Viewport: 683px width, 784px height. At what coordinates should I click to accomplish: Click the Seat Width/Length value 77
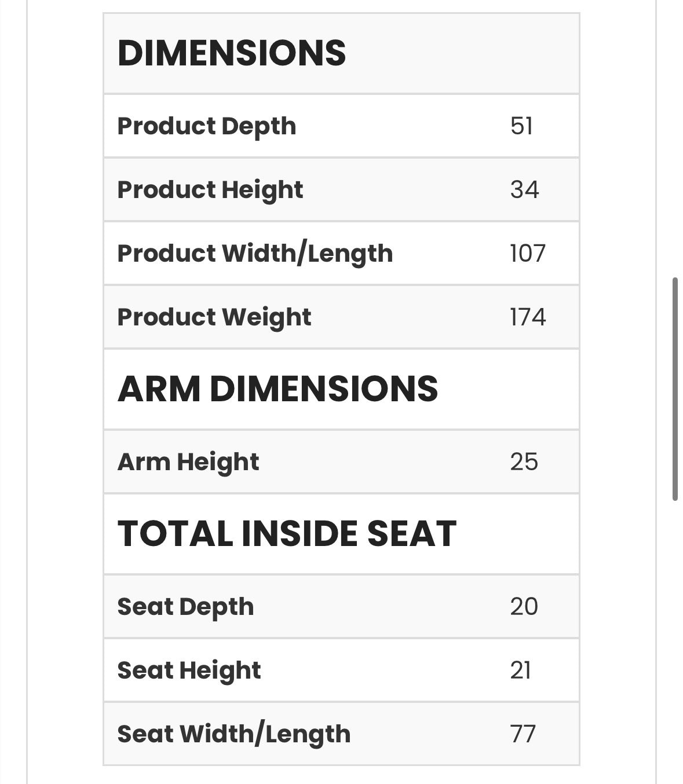coord(523,734)
